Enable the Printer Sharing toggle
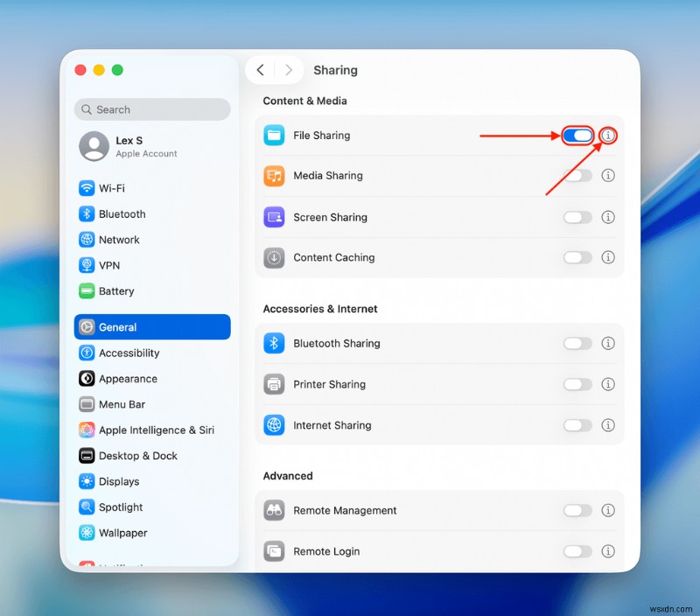The height and width of the screenshot is (616, 700). tap(577, 384)
